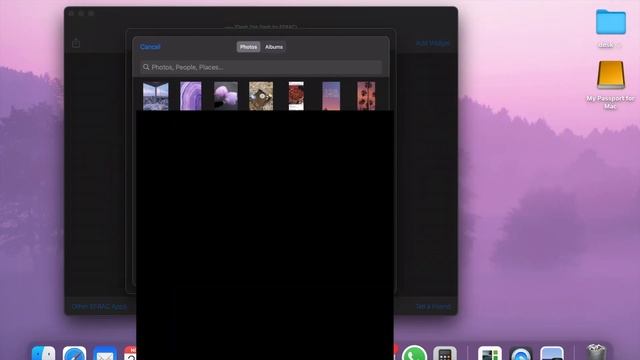Screen dimensions: 640x360
Task: Click the Tell a Friend link
Action: [x=433, y=307]
